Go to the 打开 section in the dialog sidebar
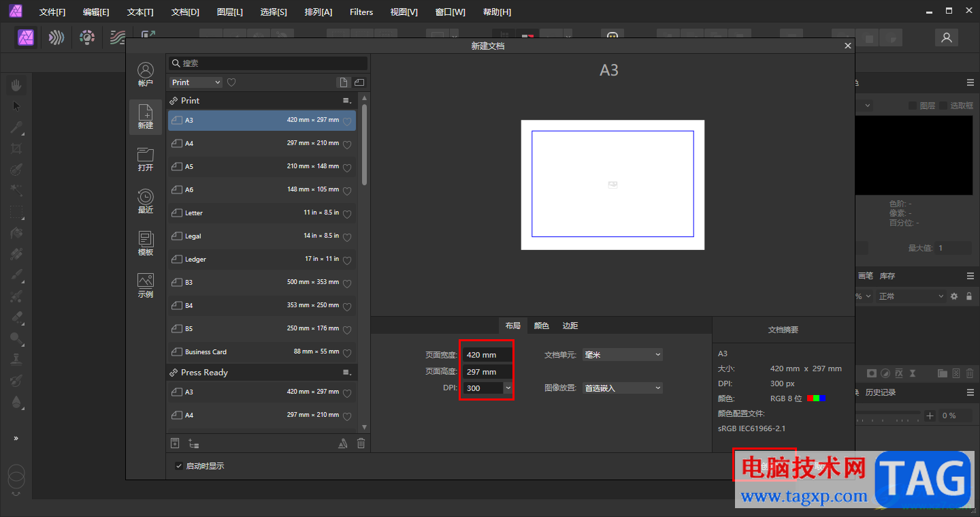Image resolution: width=980 pixels, height=517 pixels. [x=146, y=159]
